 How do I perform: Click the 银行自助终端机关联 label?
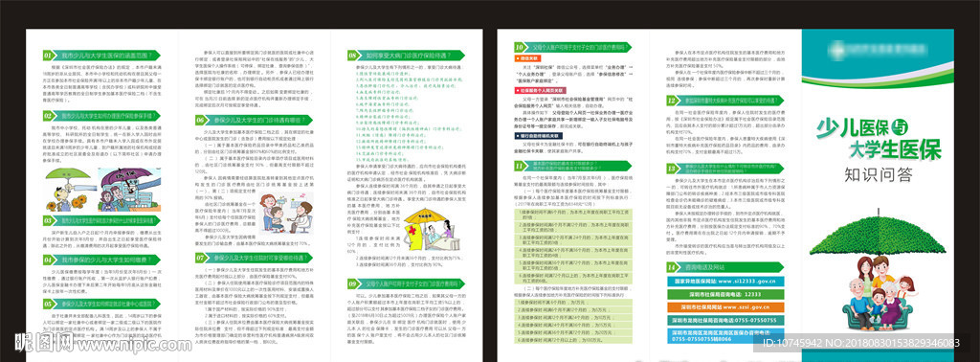tap(539, 135)
